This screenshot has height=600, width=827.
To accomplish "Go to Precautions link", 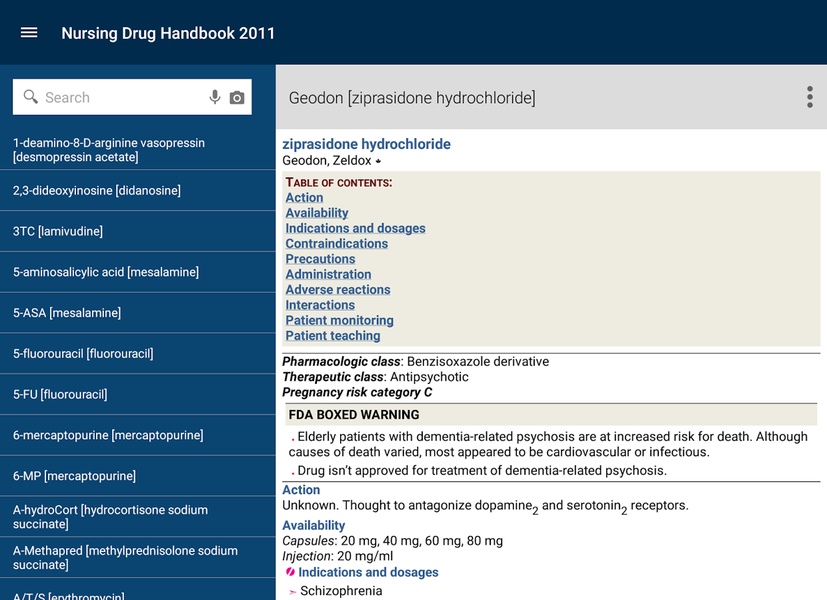I will [320, 258].
